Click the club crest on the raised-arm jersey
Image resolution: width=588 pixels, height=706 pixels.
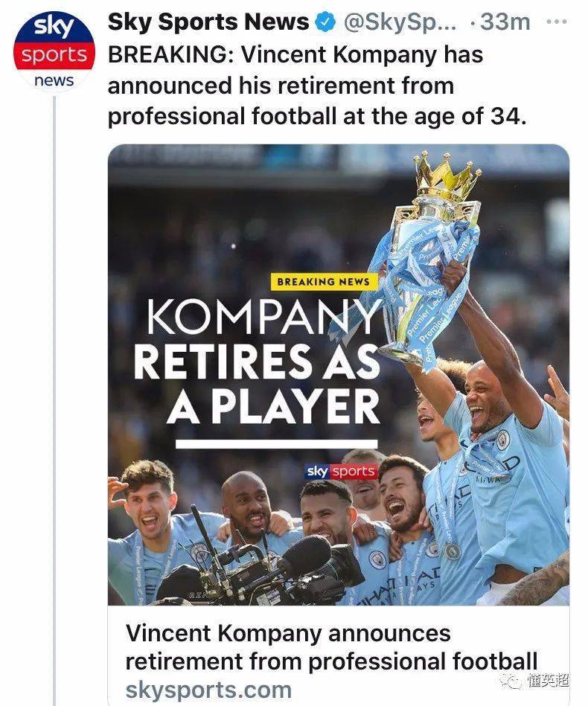tap(503, 439)
